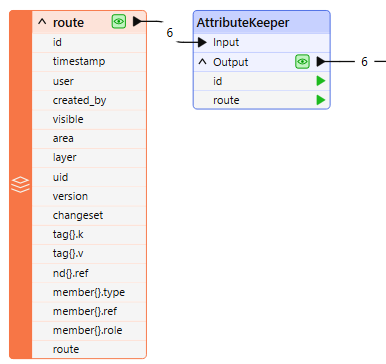
Task: Select the route feature type header
Action: [89, 22]
